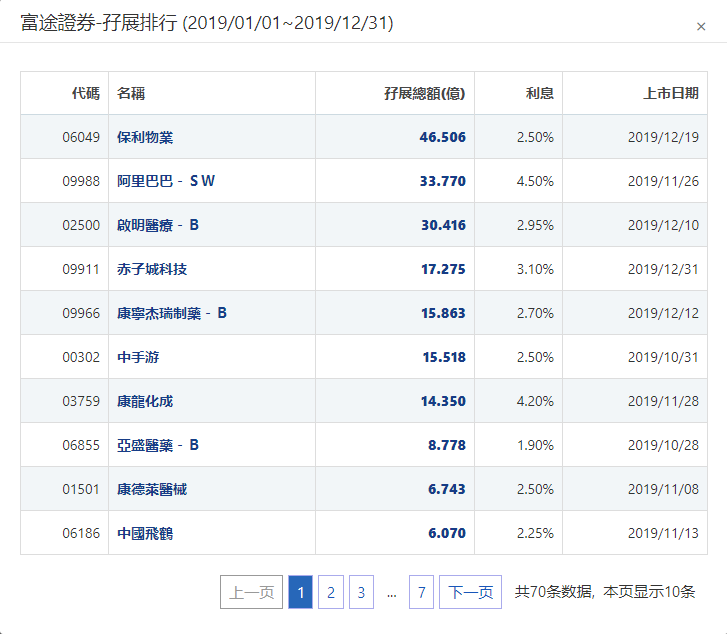Select stock code 00302

[81, 357]
